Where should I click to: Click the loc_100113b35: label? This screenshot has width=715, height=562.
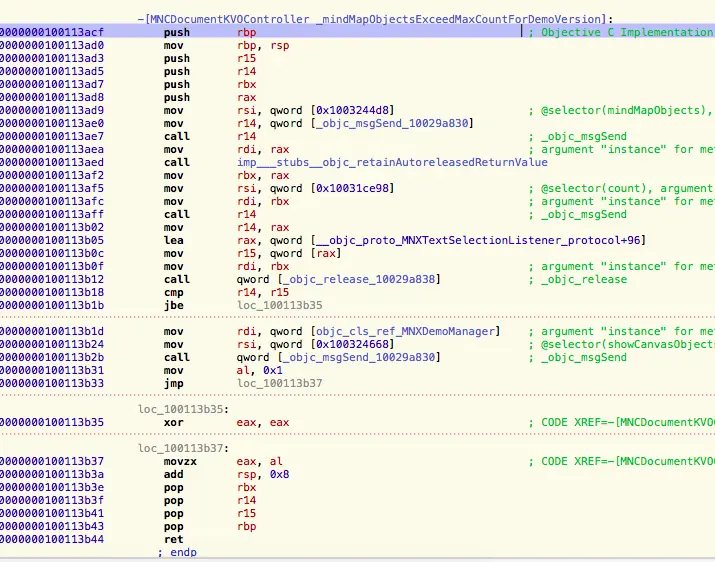click(x=183, y=409)
